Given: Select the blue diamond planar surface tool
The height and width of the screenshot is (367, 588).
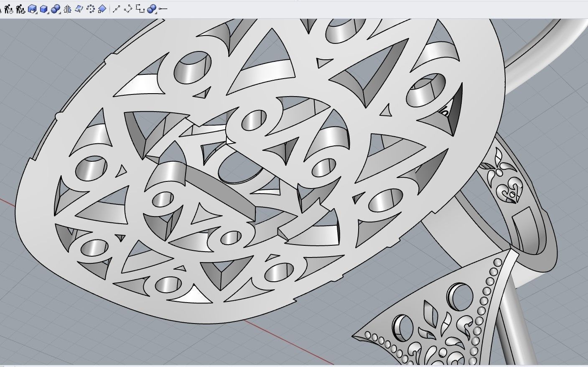Looking at the screenshot, I should (x=102, y=8).
